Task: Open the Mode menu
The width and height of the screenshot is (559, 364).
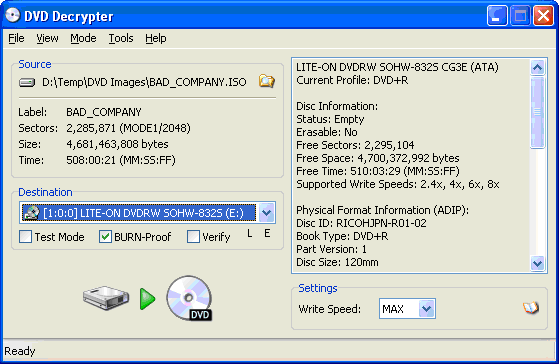Action: 83,38
